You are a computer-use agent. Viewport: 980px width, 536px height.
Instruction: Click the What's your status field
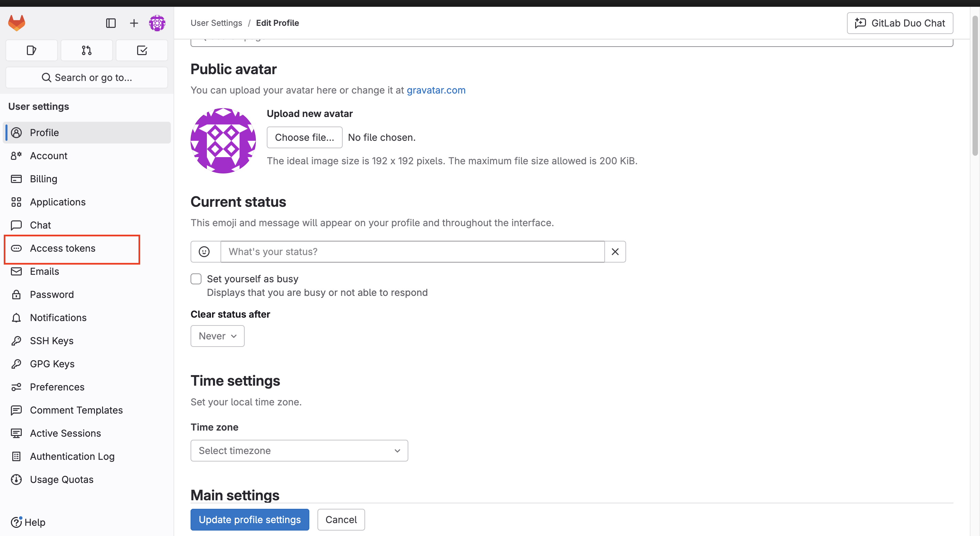pyautogui.click(x=412, y=252)
